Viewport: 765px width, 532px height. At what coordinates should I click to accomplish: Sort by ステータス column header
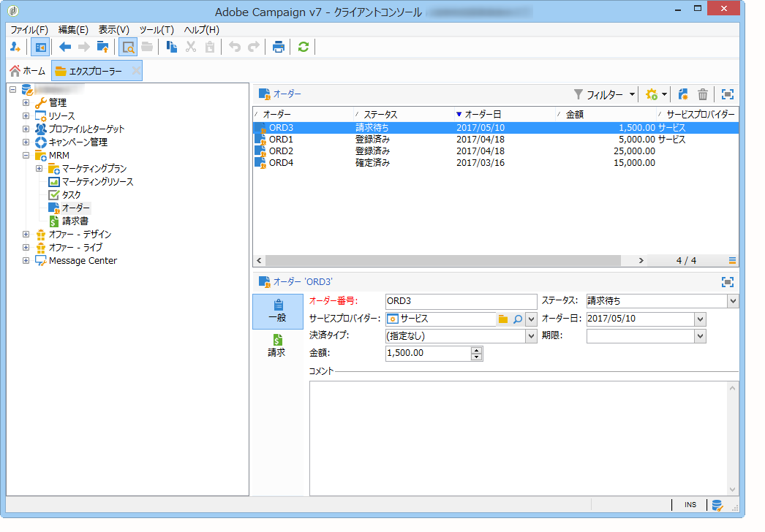[x=402, y=114]
